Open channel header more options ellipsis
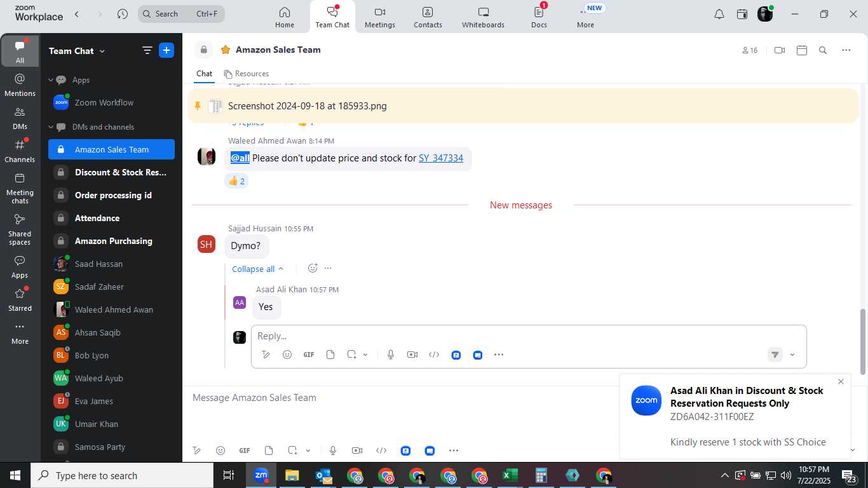 click(x=846, y=50)
